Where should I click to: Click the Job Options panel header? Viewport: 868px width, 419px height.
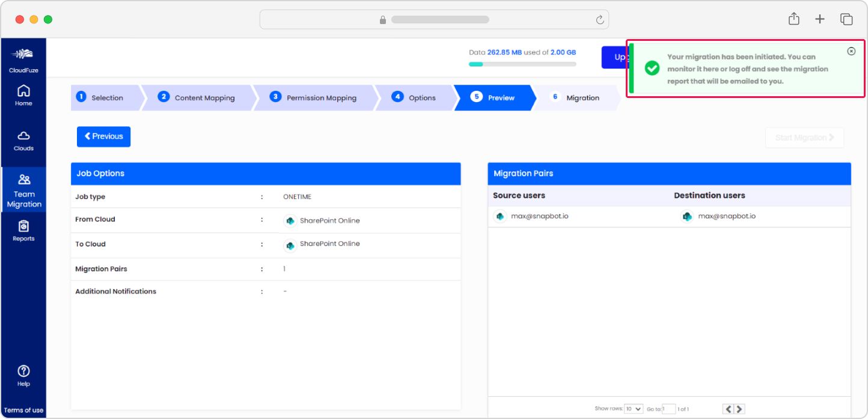[x=266, y=174]
